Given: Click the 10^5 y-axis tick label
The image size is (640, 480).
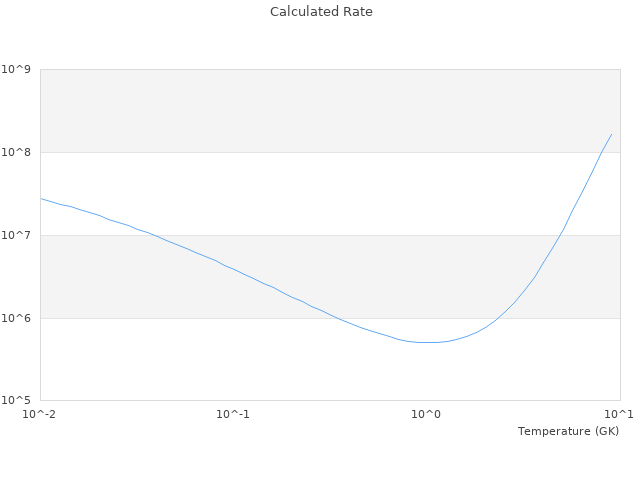Looking at the screenshot, I should point(16,401).
